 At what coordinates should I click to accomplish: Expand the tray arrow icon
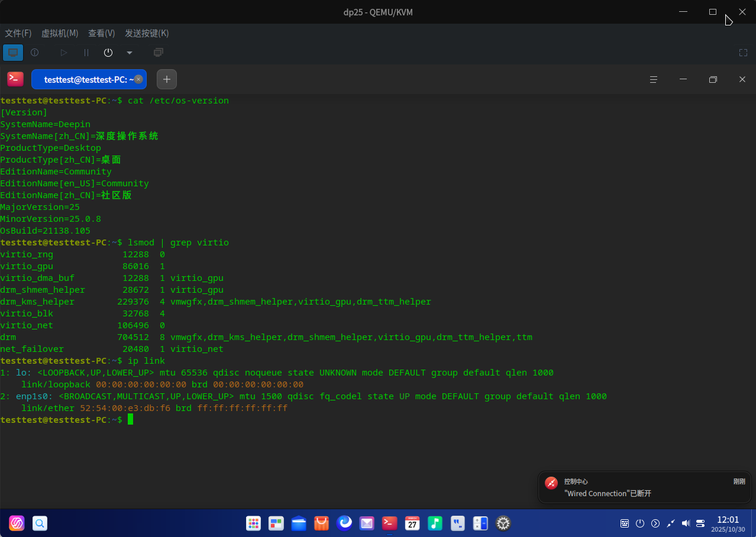[x=655, y=523]
